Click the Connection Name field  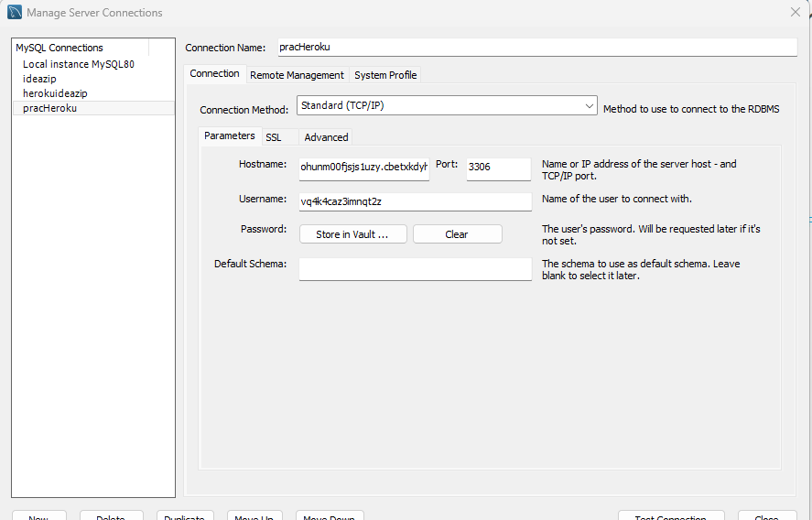(x=537, y=47)
